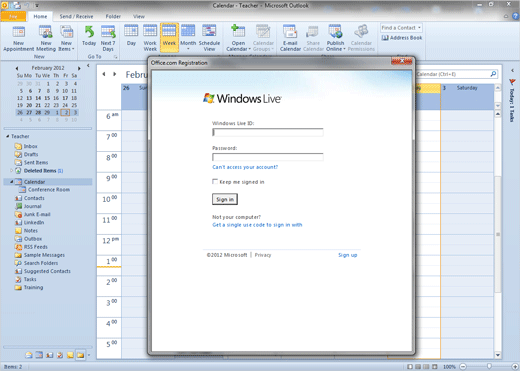Open the Privacy link
Image resolution: width=520 pixels, height=371 pixels.
[263, 255]
